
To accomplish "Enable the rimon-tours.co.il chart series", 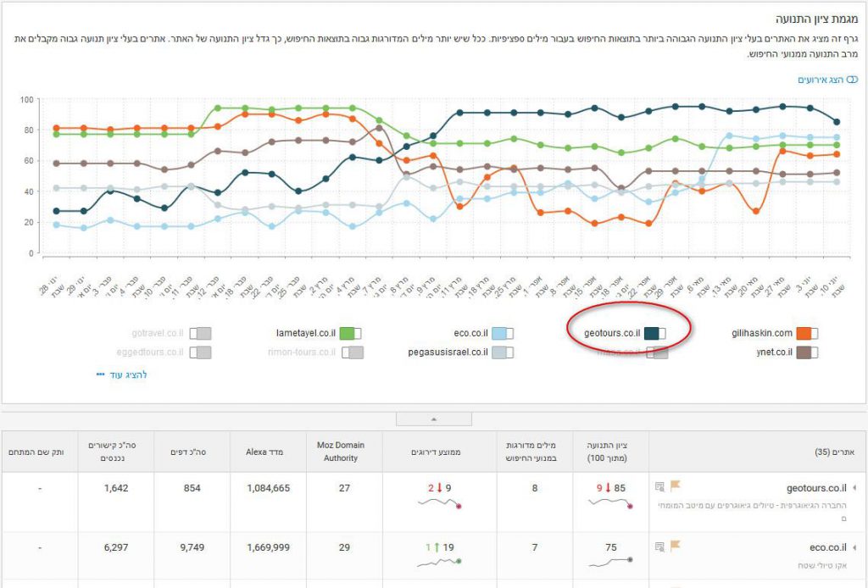I will [353, 352].
